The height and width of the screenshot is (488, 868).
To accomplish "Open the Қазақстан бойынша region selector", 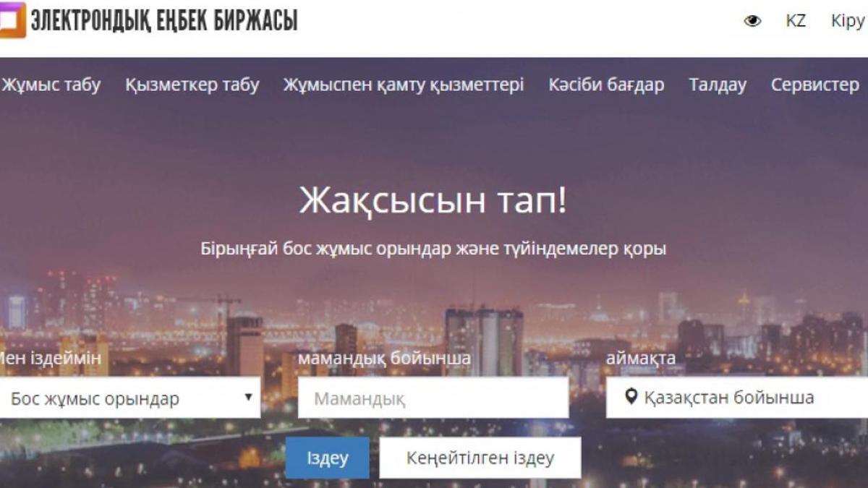I will (737, 398).
